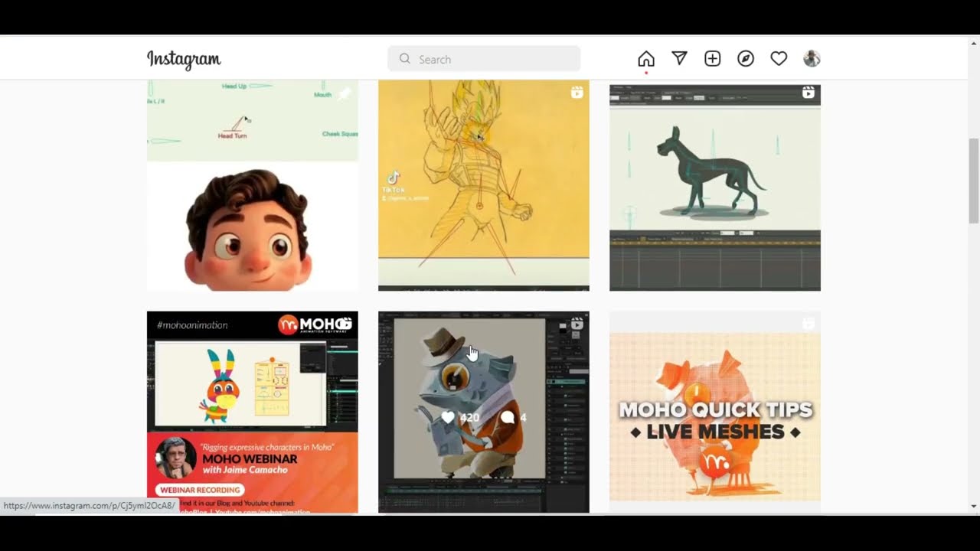Click the page scrollbar down arrow

(x=974, y=507)
